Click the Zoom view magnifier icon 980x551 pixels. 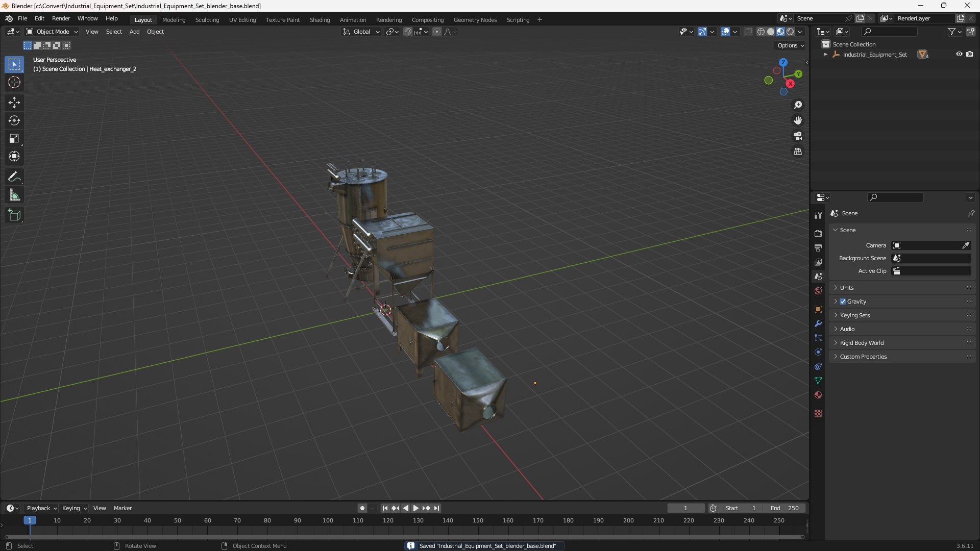click(x=798, y=105)
